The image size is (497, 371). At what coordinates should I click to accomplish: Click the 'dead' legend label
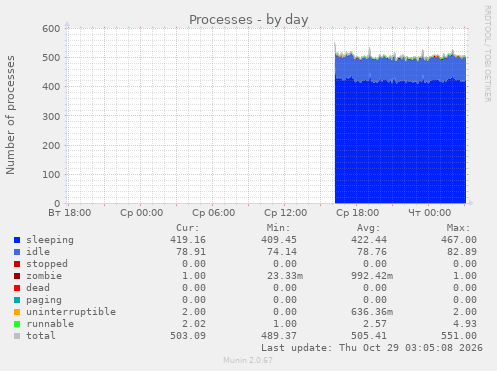point(38,288)
